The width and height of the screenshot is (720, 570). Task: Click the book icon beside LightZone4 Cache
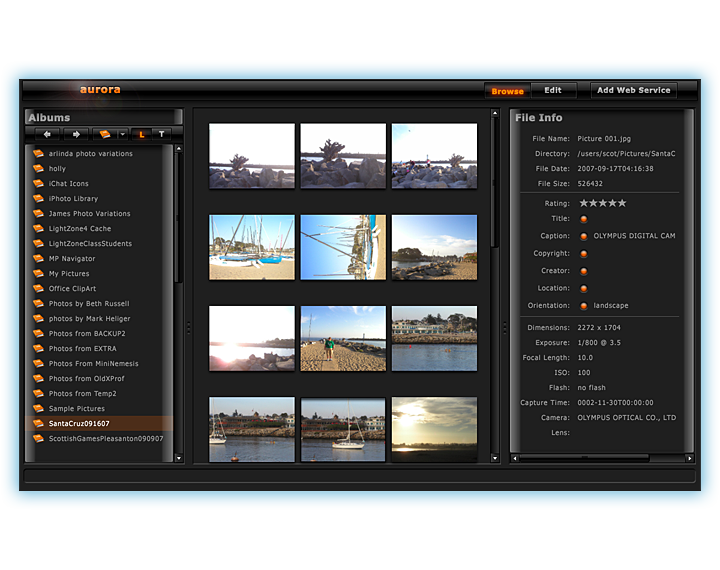pos(38,229)
